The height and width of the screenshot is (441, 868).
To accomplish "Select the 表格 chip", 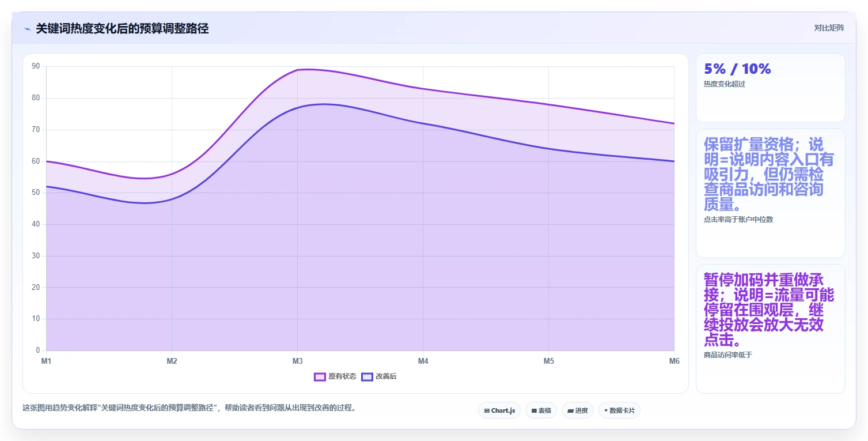I will click(541, 410).
